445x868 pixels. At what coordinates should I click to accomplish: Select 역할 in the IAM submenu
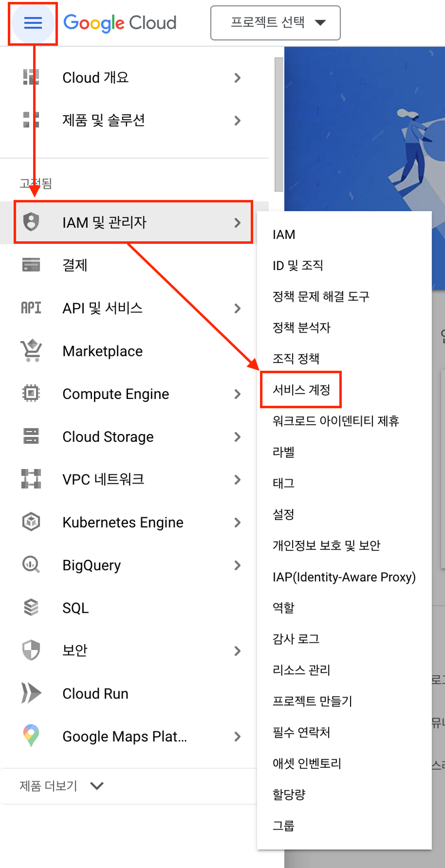[x=283, y=608]
